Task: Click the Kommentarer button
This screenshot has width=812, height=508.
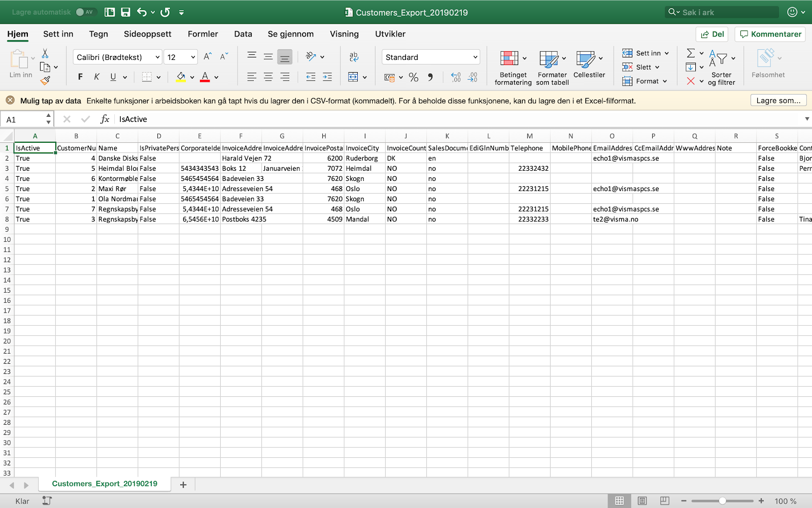Action: pyautogui.click(x=770, y=34)
